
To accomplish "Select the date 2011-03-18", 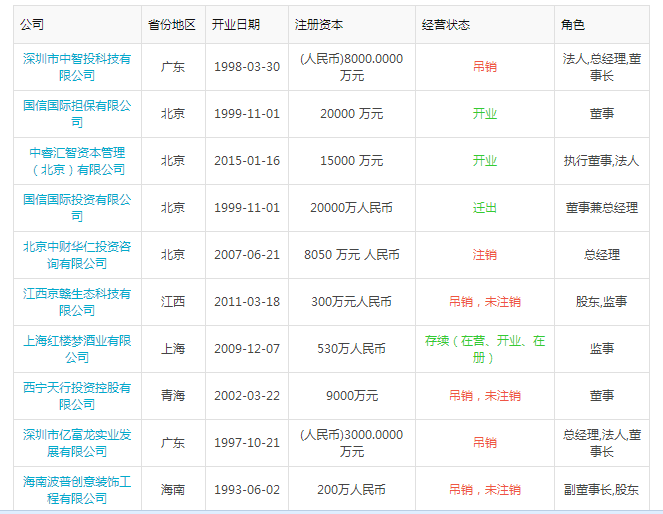I will coord(247,302).
